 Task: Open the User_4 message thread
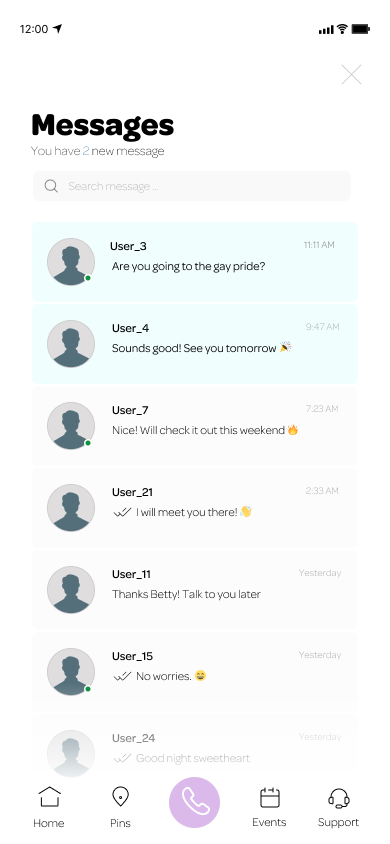point(195,344)
